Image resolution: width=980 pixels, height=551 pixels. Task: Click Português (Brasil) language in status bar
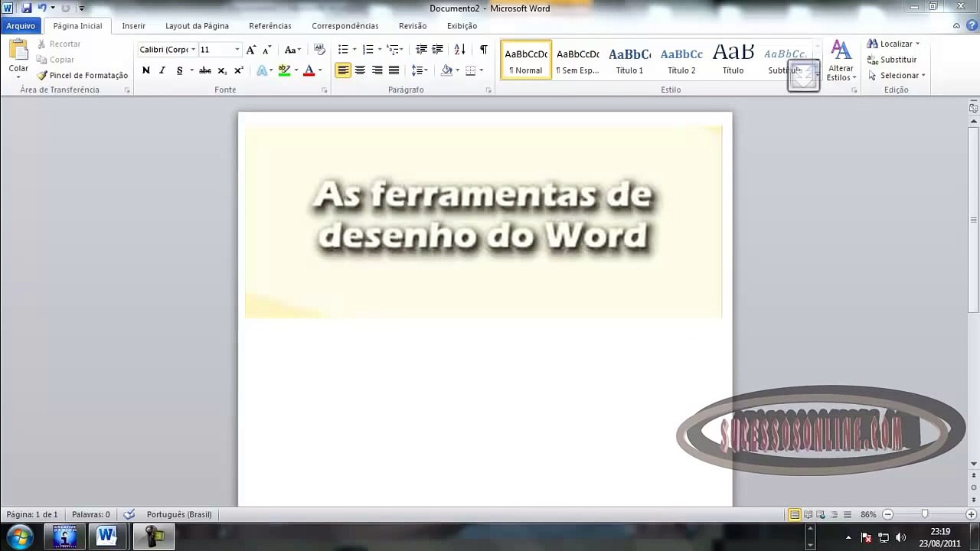[x=179, y=514]
